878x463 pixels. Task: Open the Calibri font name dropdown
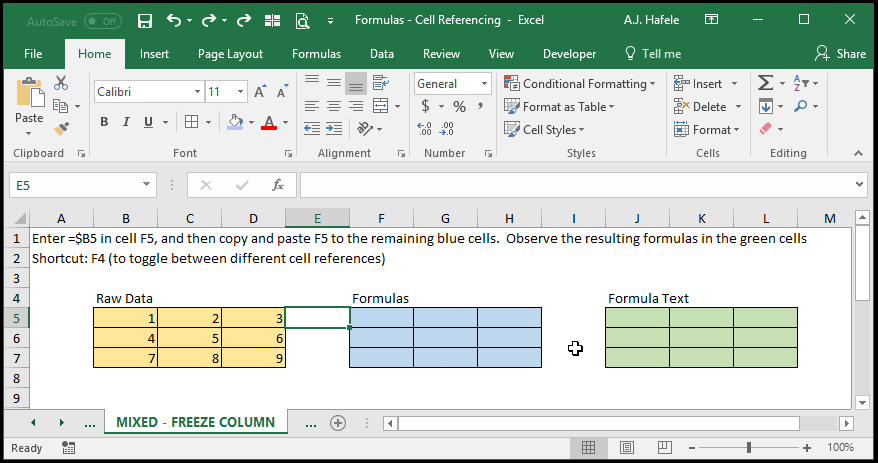197,92
